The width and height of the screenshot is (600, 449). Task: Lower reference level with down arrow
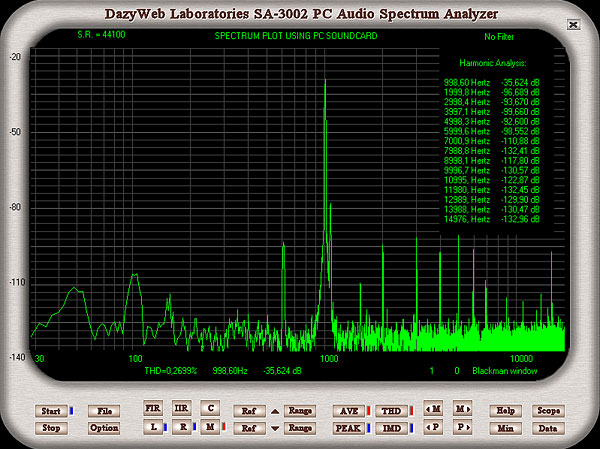pos(275,428)
